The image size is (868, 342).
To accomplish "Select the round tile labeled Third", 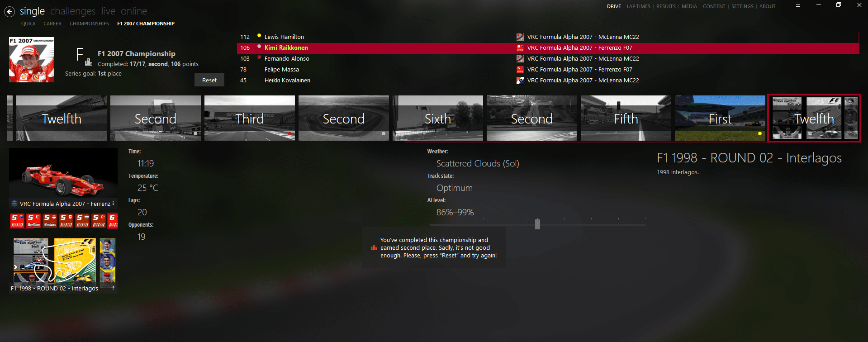I will 250,118.
